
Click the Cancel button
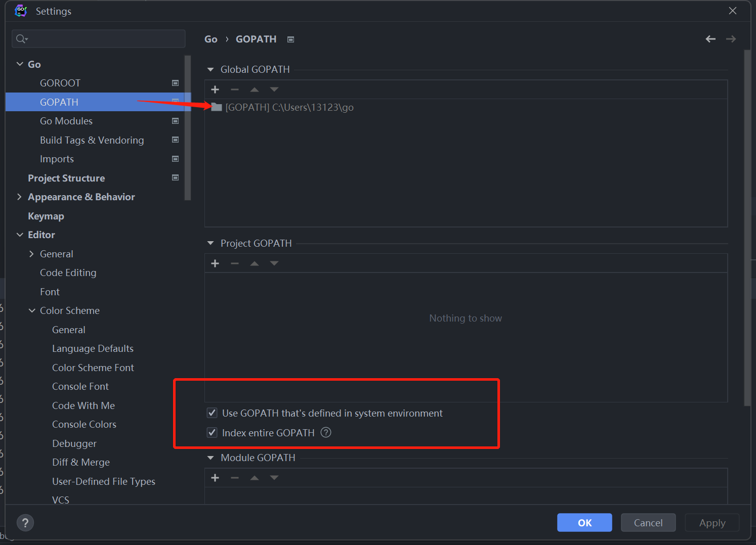(x=648, y=523)
